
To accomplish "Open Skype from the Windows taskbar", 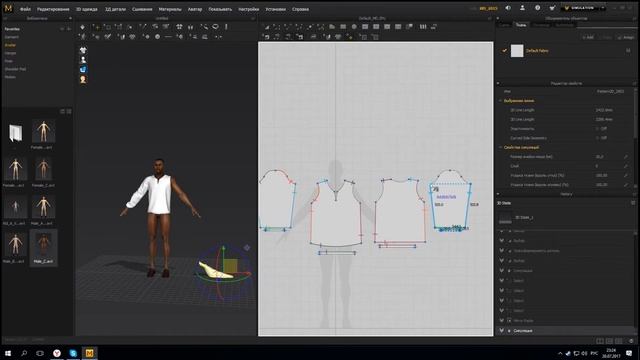I will (73, 353).
